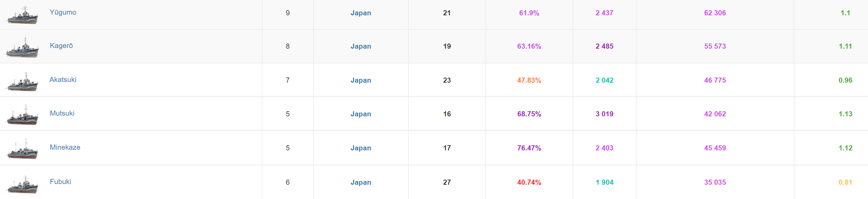Open the Yūgumo ship link
This screenshot has width=868, height=199.
pyautogui.click(x=63, y=13)
